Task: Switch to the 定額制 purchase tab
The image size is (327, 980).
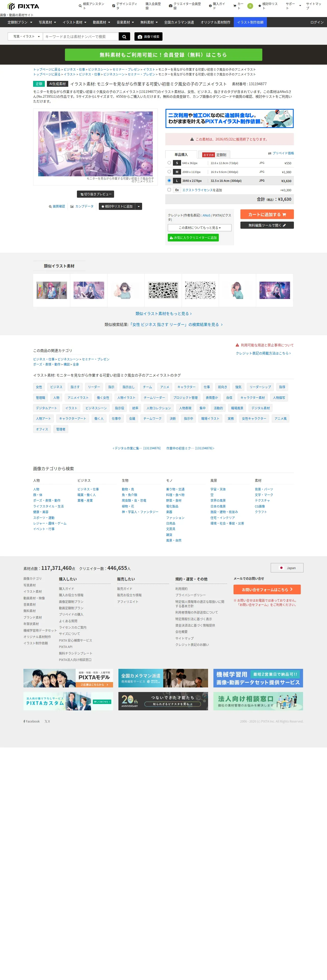Action: [x=215, y=155]
